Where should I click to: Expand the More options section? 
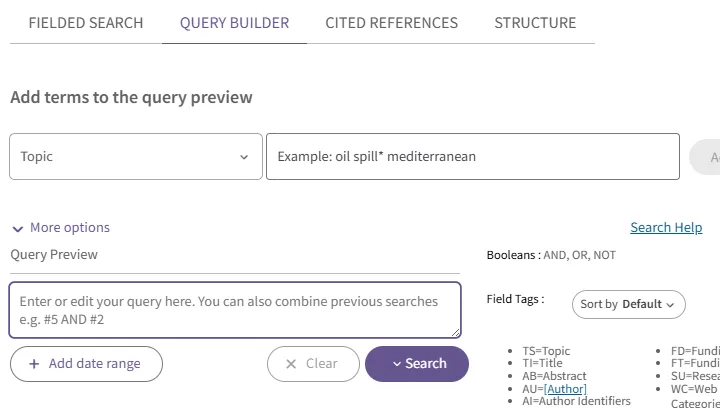pos(69,228)
